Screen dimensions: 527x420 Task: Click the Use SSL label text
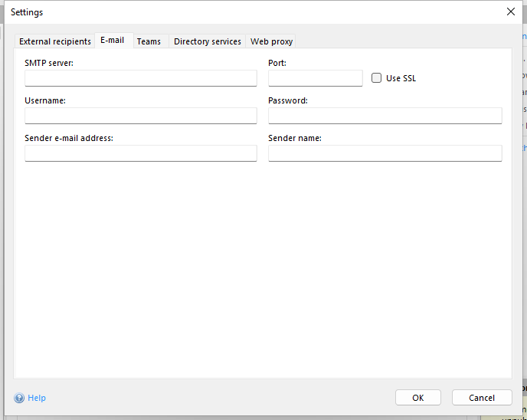[x=401, y=78]
